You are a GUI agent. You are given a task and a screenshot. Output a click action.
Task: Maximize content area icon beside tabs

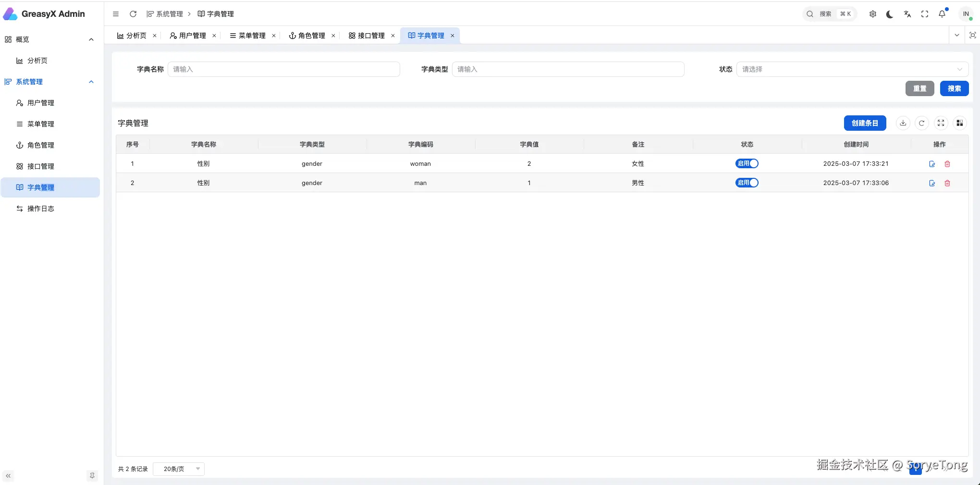click(x=973, y=35)
